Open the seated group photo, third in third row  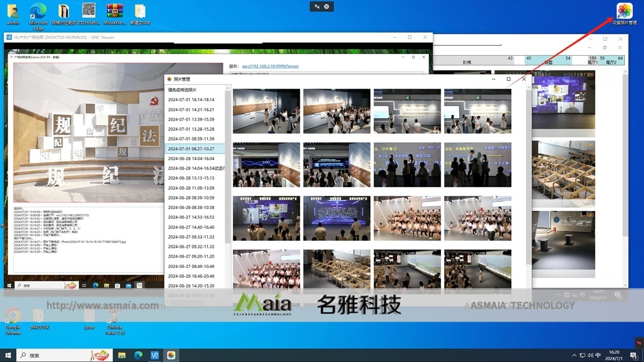pyautogui.click(x=407, y=218)
